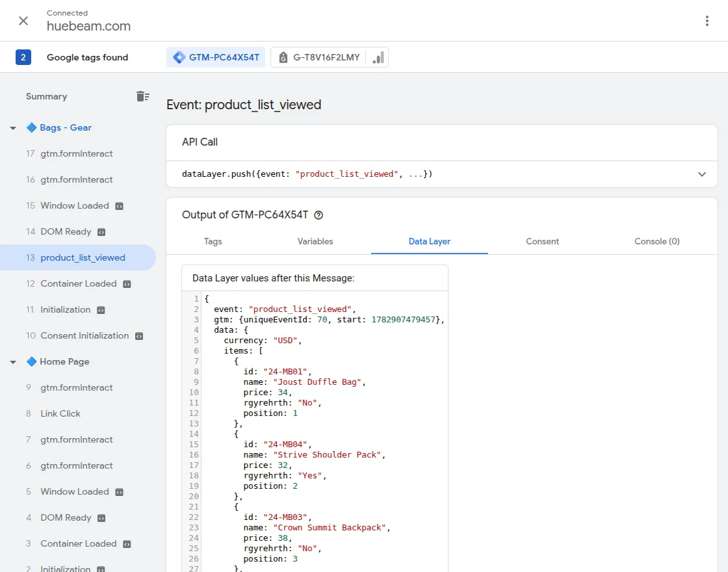Click the Bags - Gear page title
Image resolution: width=728 pixels, height=572 pixels.
(66, 127)
